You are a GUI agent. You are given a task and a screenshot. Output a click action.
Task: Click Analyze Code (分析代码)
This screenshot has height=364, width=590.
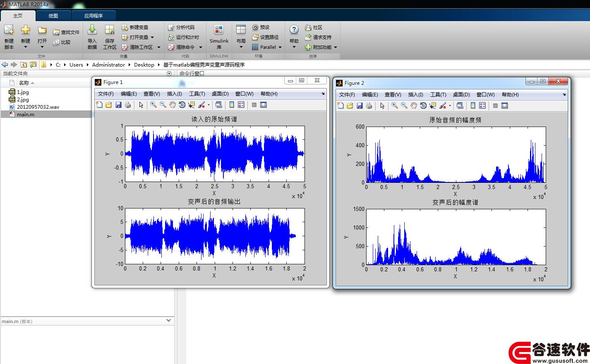click(x=181, y=27)
